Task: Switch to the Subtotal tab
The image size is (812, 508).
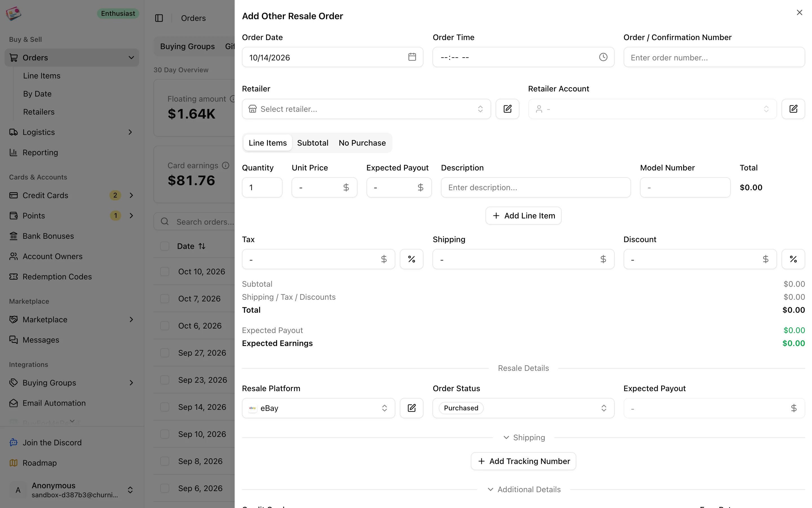Action: pos(312,143)
